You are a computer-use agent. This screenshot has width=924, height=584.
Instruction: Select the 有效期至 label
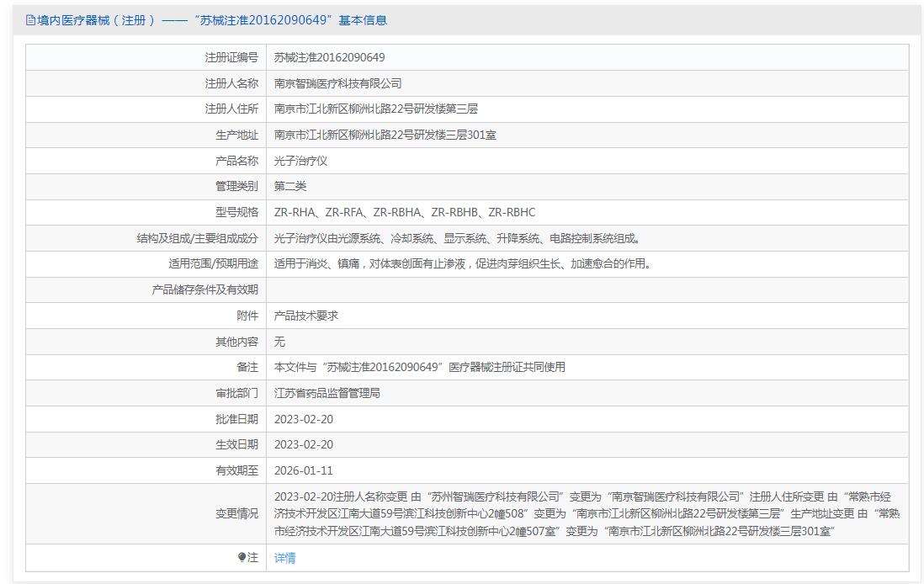click(237, 471)
